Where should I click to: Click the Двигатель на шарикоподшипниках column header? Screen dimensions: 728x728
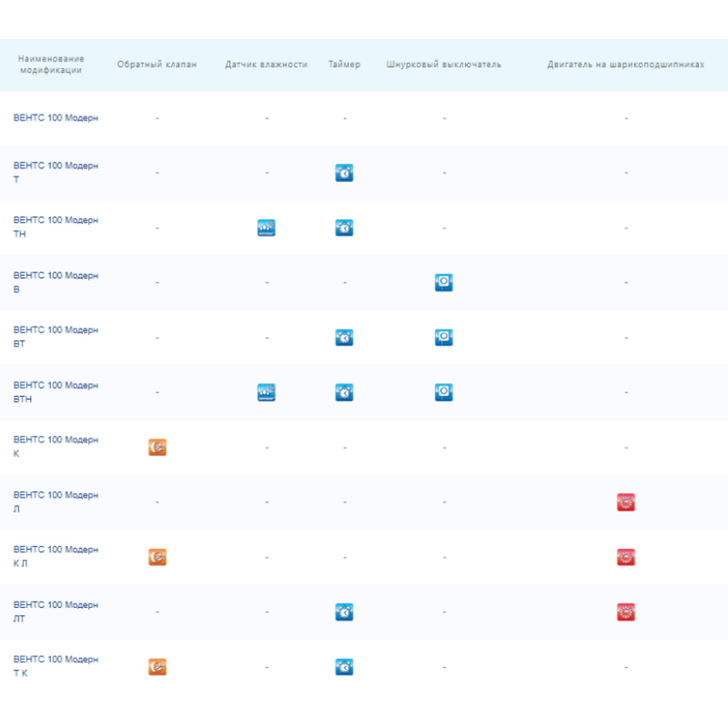coord(626,65)
